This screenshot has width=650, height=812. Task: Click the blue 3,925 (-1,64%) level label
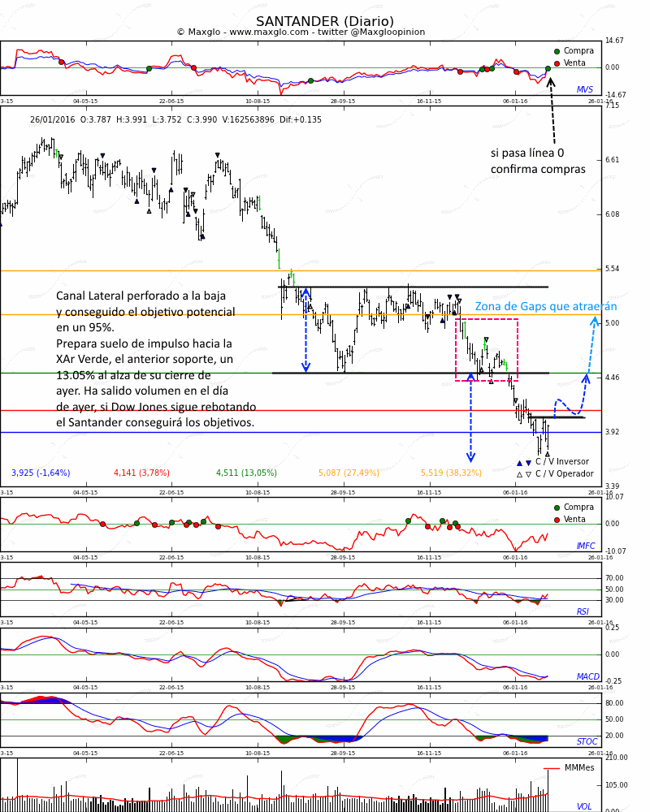tap(41, 473)
